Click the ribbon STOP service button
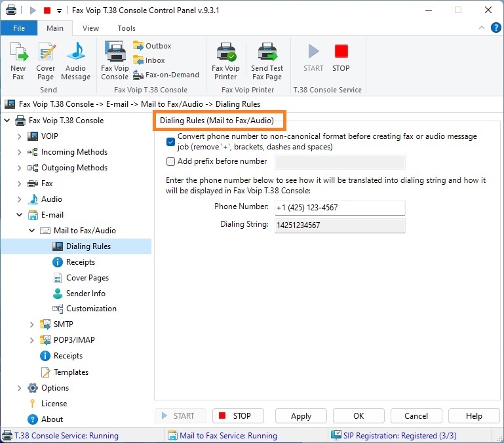The height and width of the screenshot is (443, 504). (341, 58)
